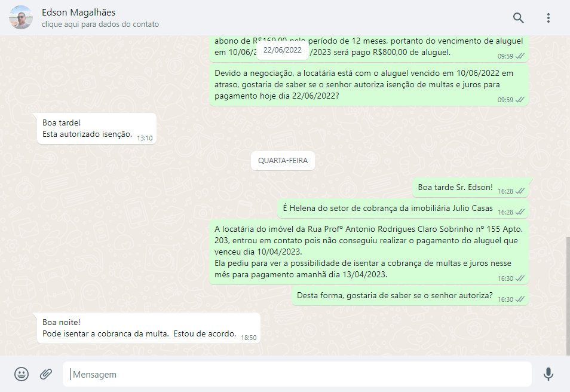Click message 'É Helena do setor de cobrança'
This screenshot has width=570, height=392.
pyautogui.click(x=388, y=209)
